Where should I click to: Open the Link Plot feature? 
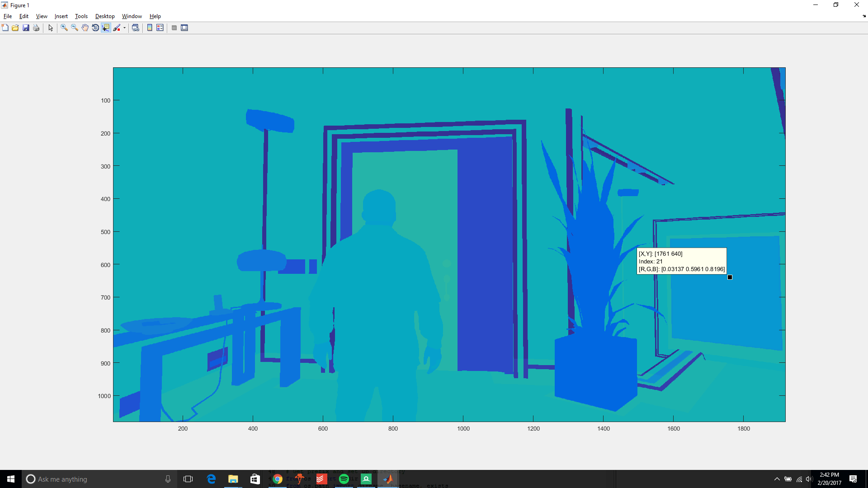(x=135, y=28)
